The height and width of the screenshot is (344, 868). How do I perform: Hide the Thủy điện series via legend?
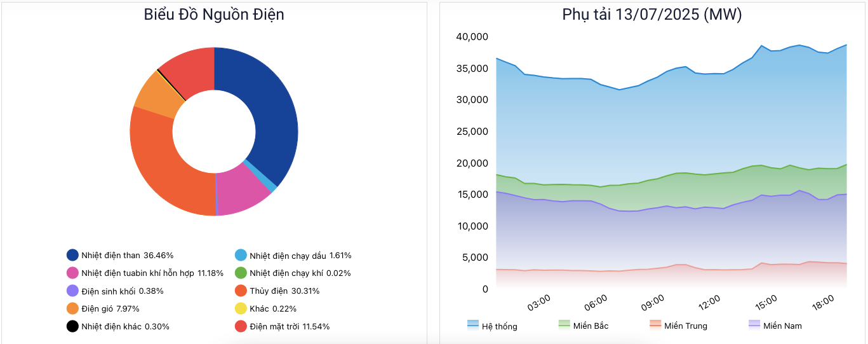coord(277,291)
